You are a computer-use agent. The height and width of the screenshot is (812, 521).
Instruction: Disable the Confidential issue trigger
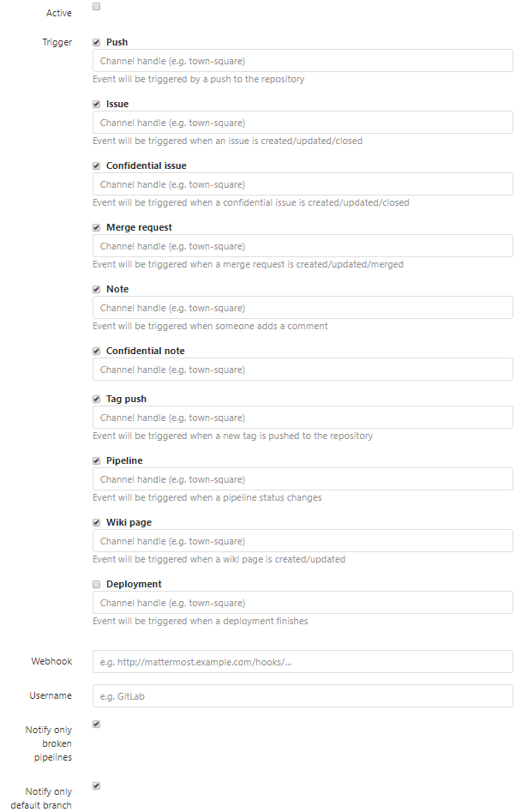(x=97, y=165)
